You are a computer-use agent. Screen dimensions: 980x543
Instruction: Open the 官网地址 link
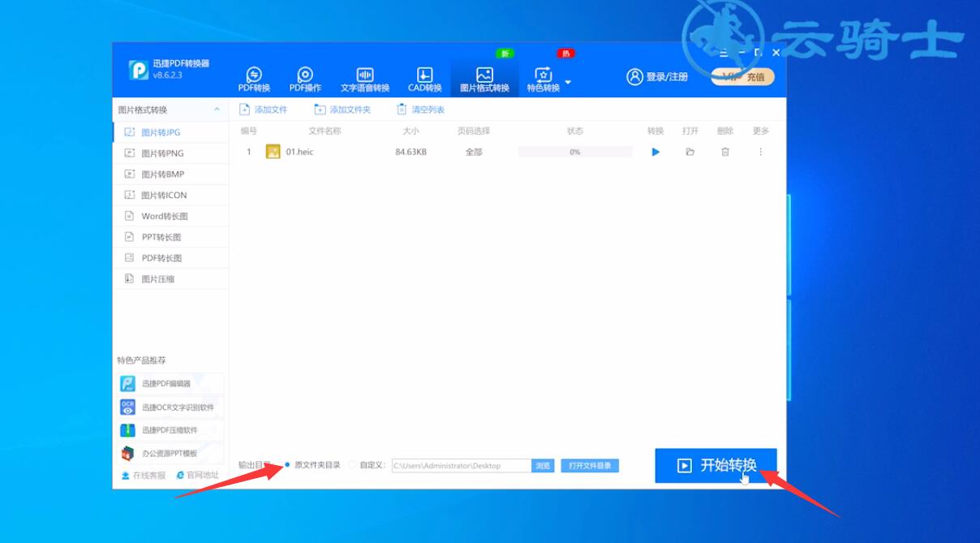tap(197, 476)
